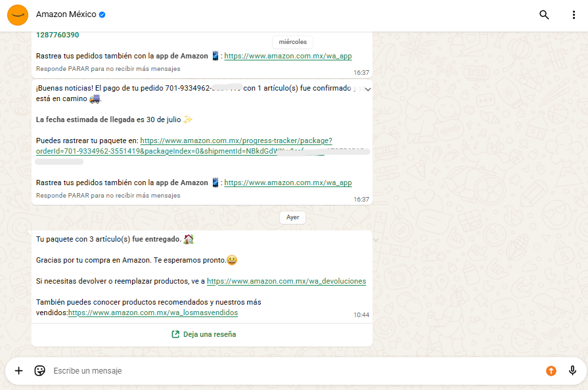Open the wa_app link in the first message
Viewport: 588px width, 390px height.
pos(288,56)
